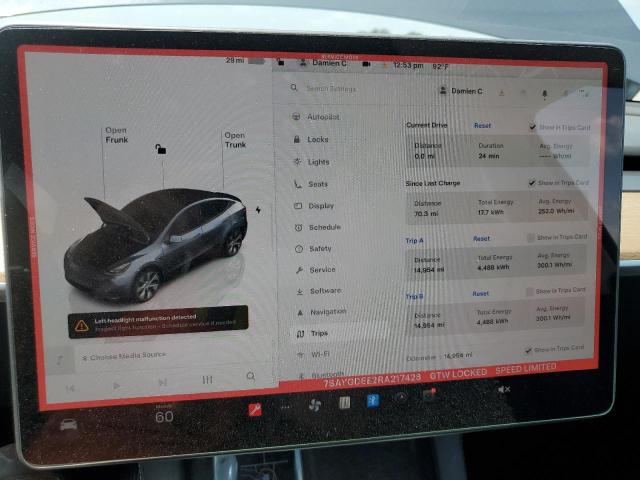This screenshot has height=480, width=640.
Task: Tap the 92°F outside temperature
Action: (x=440, y=67)
